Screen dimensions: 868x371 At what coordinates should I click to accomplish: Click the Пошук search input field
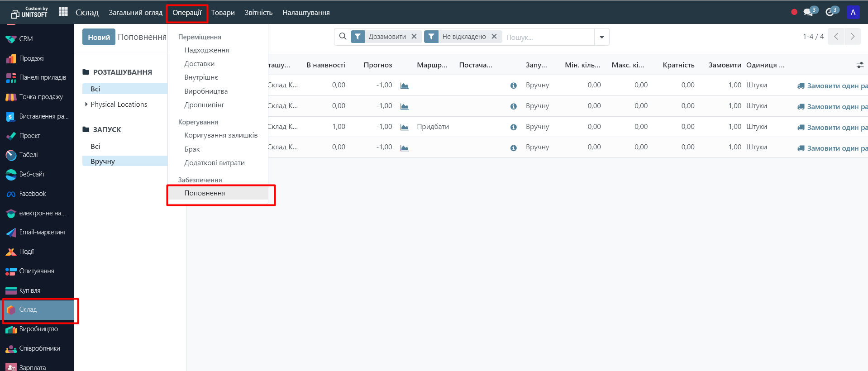[x=548, y=37]
